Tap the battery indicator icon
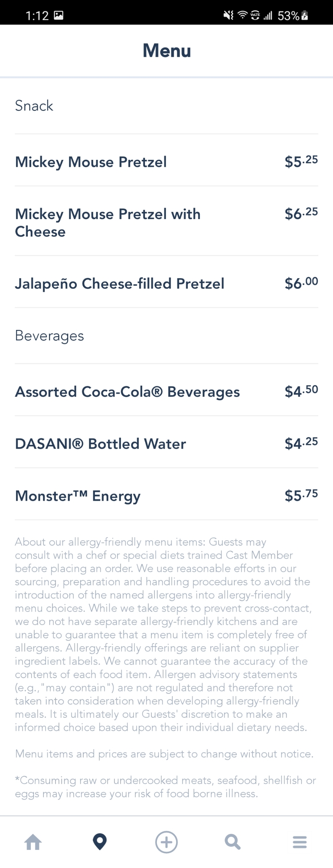This screenshot has width=333, height=868. click(305, 16)
